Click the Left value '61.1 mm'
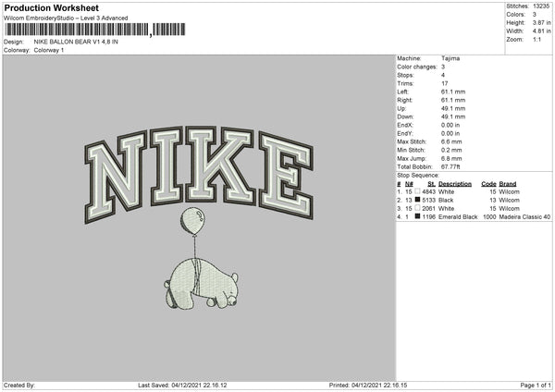This screenshot has height=392, width=555. (453, 92)
